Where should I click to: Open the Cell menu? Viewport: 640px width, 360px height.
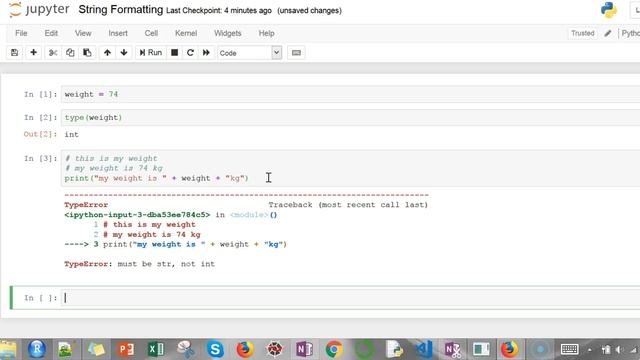click(151, 33)
